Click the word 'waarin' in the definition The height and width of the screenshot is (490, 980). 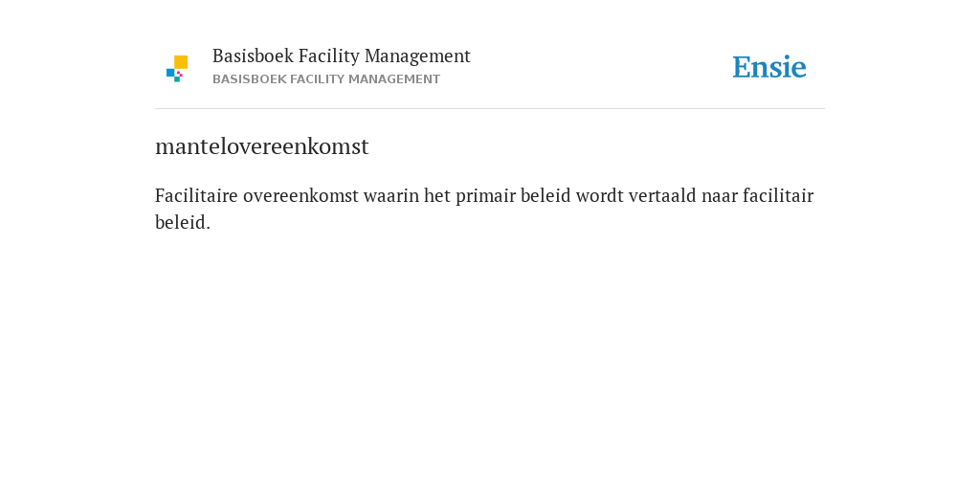[x=391, y=196]
